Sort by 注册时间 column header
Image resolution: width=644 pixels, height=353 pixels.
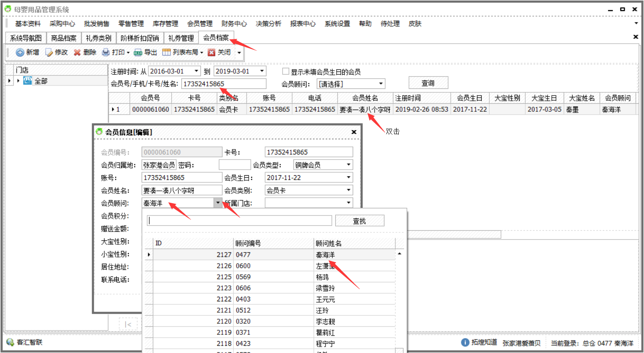(422, 98)
